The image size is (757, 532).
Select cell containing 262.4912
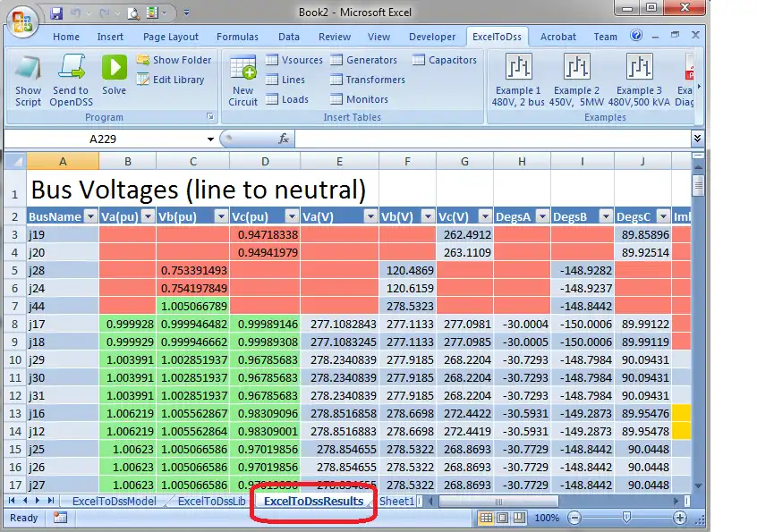464,235
